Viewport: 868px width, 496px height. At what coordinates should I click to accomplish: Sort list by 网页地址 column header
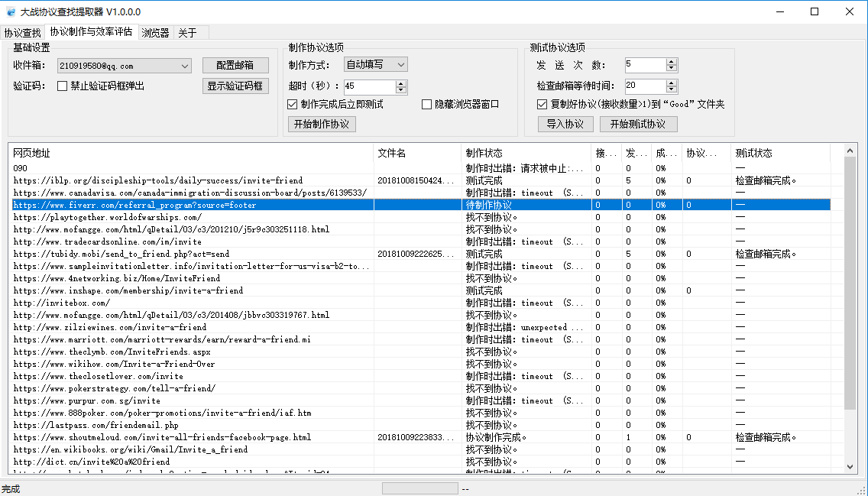(191, 154)
